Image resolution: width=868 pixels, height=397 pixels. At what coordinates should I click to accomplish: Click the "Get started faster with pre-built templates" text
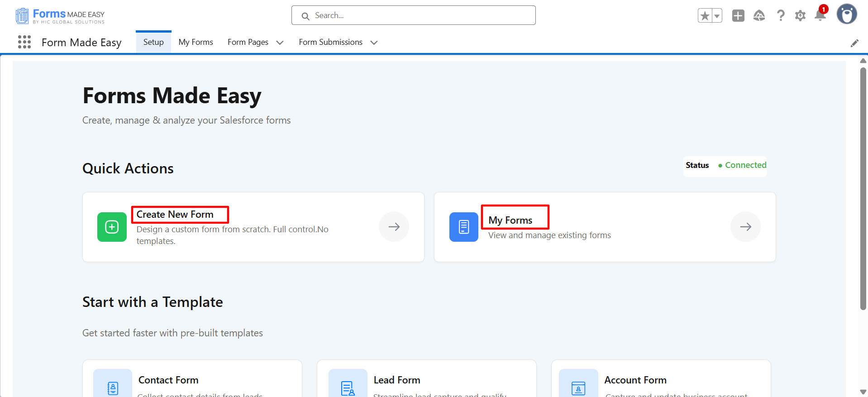(172, 333)
